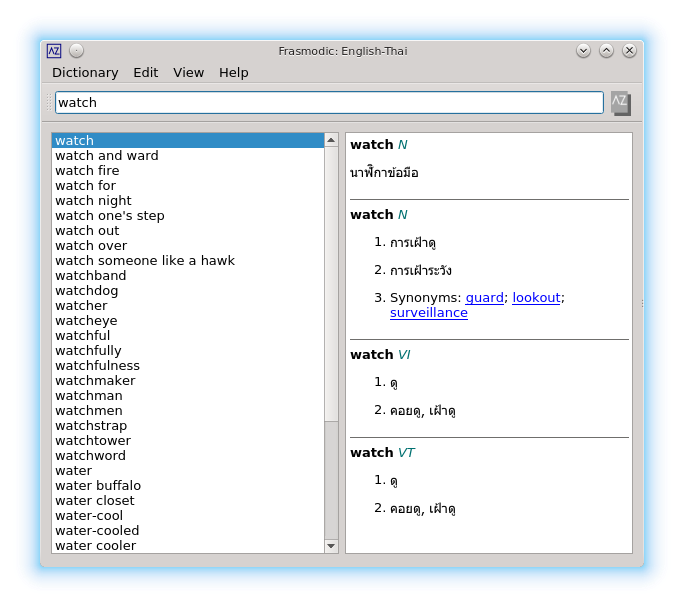Follow the 'lookout' synonym link
Image resolution: width=684 pixels, height=607 pixels.
536,298
